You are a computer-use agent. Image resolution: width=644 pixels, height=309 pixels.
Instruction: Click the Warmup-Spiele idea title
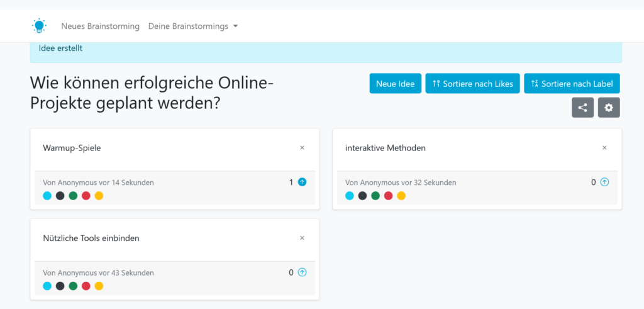[x=72, y=148]
